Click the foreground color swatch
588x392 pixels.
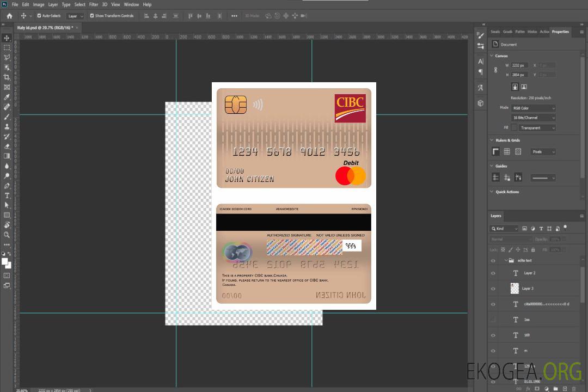point(5,262)
